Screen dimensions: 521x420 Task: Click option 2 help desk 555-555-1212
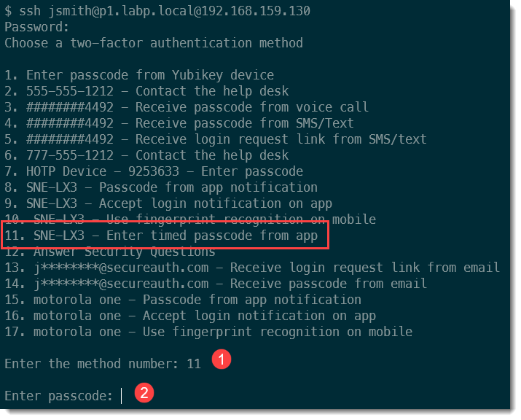pos(146,91)
